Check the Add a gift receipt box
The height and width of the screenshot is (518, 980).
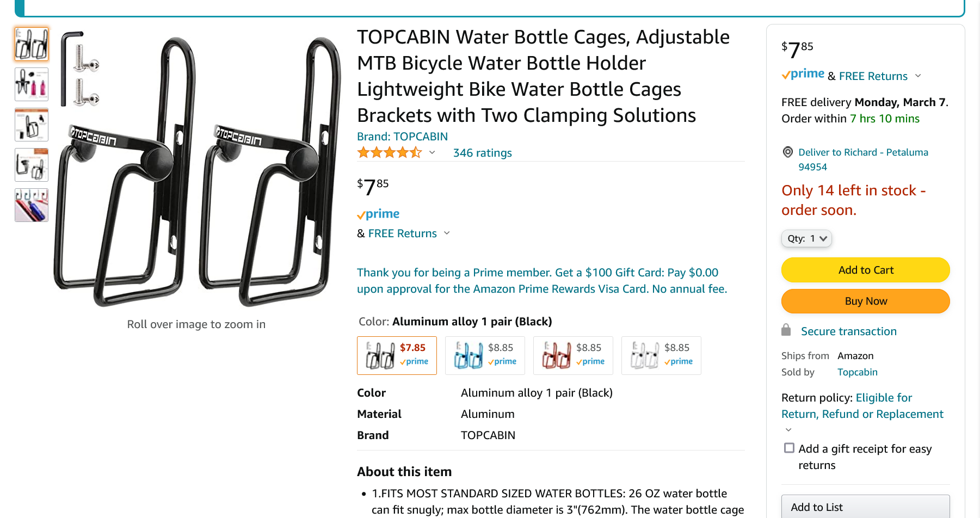click(789, 448)
